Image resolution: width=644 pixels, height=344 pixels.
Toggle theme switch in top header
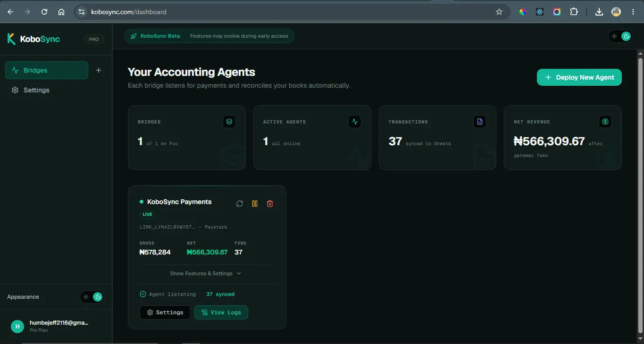tap(620, 36)
